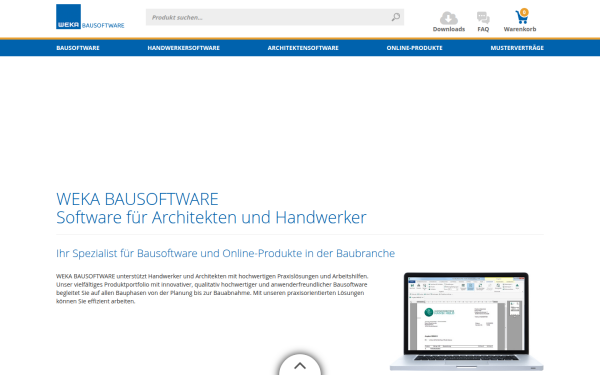
Task: Click the WEKA Bausoftware logo
Action: point(90,16)
